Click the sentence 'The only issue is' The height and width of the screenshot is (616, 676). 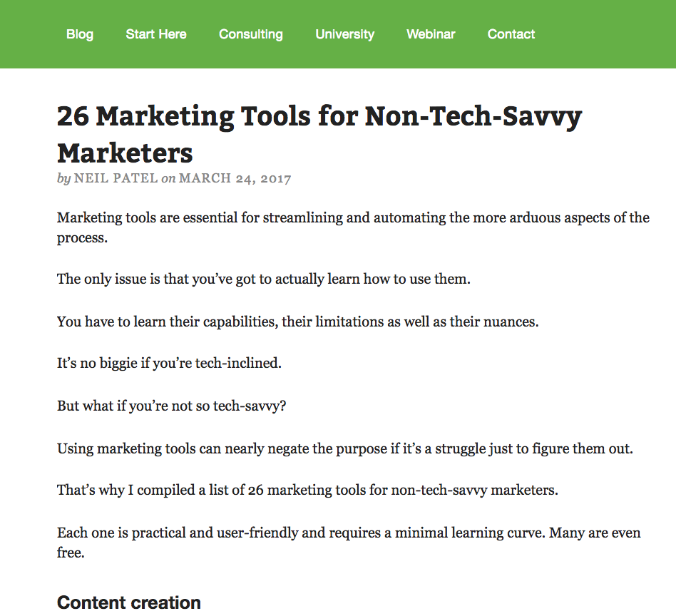click(x=263, y=279)
